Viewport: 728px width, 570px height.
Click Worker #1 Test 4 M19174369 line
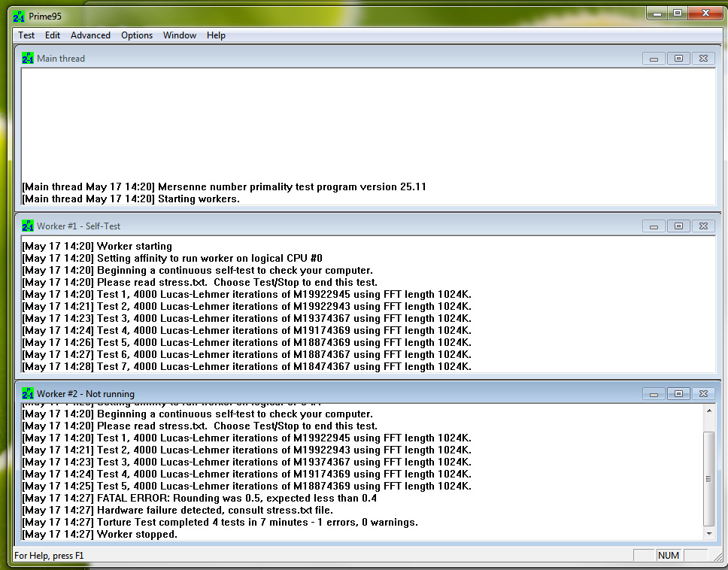point(247,330)
